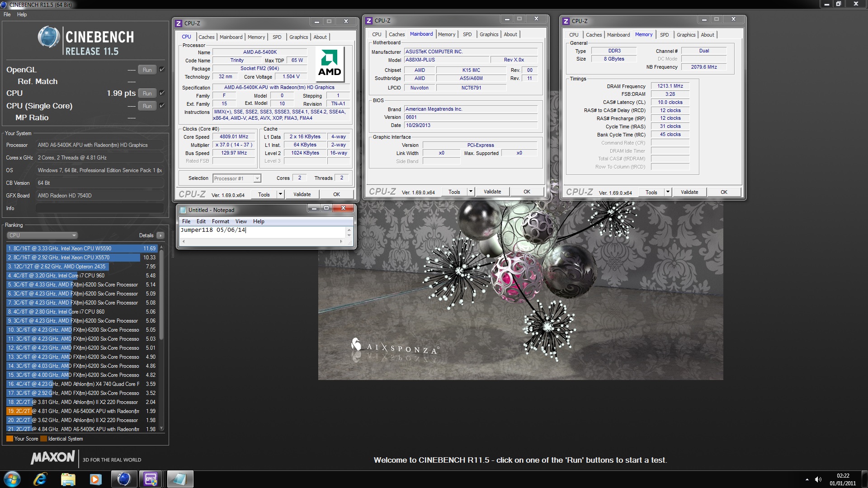Open the Processor #1 selection dropdown
The height and width of the screenshot is (488, 868).
pos(237,178)
